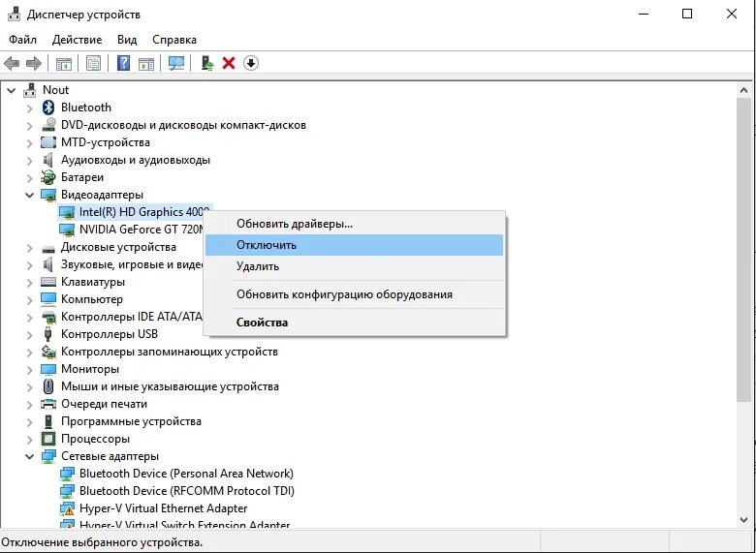Expand the Bluetooth category
The width and height of the screenshot is (756, 553).
29,108
